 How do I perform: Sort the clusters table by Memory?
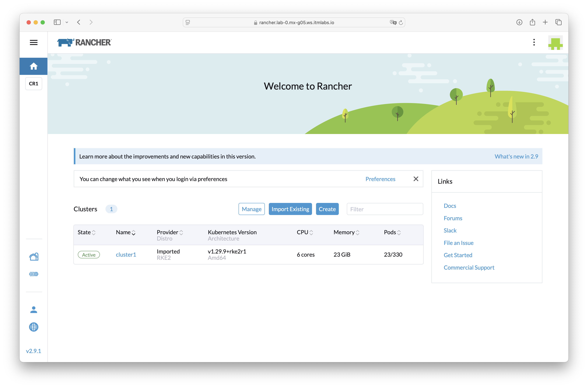pos(358,232)
